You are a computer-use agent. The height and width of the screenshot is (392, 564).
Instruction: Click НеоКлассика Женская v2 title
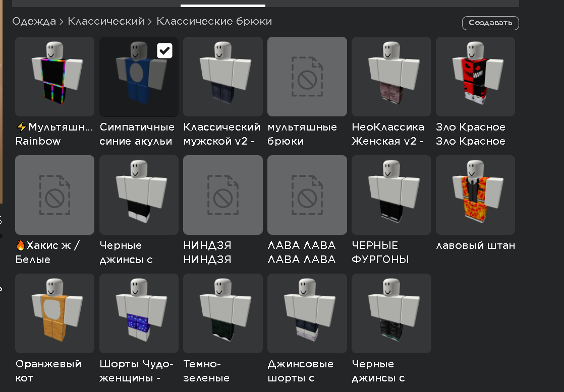(388, 134)
